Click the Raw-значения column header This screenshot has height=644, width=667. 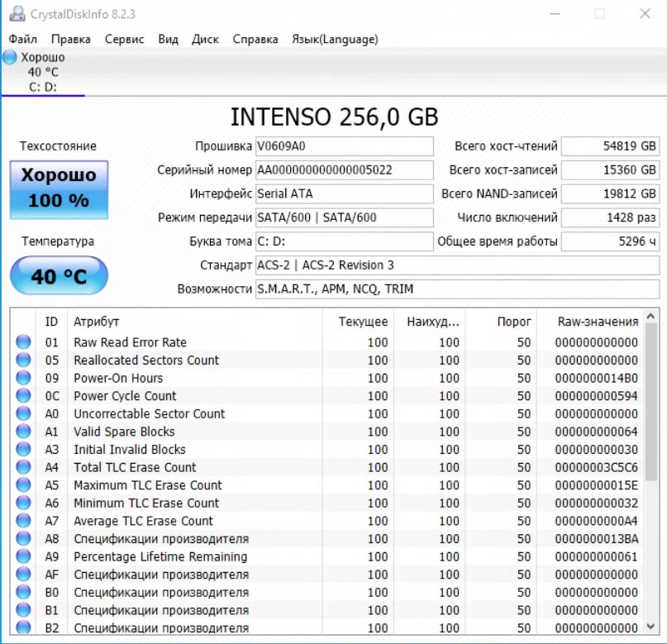click(598, 322)
